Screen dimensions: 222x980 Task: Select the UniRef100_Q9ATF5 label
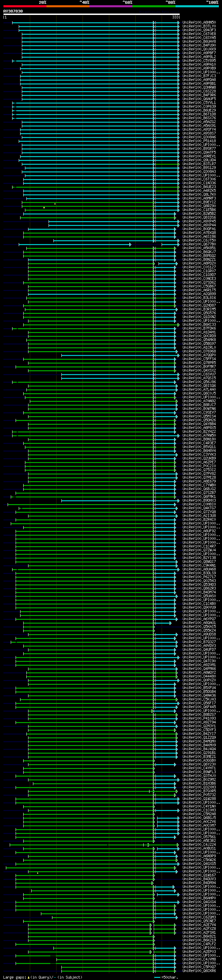click(x=199, y=153)
